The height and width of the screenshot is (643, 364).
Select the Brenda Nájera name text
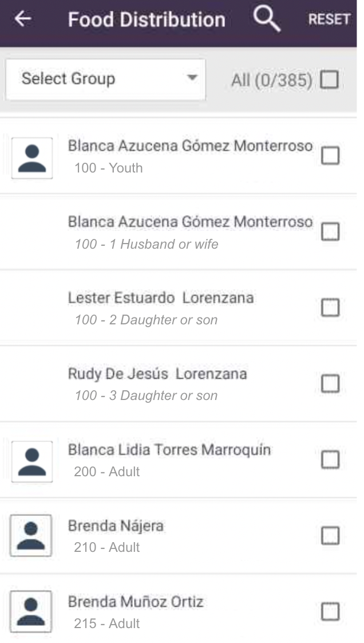point(116,526)
